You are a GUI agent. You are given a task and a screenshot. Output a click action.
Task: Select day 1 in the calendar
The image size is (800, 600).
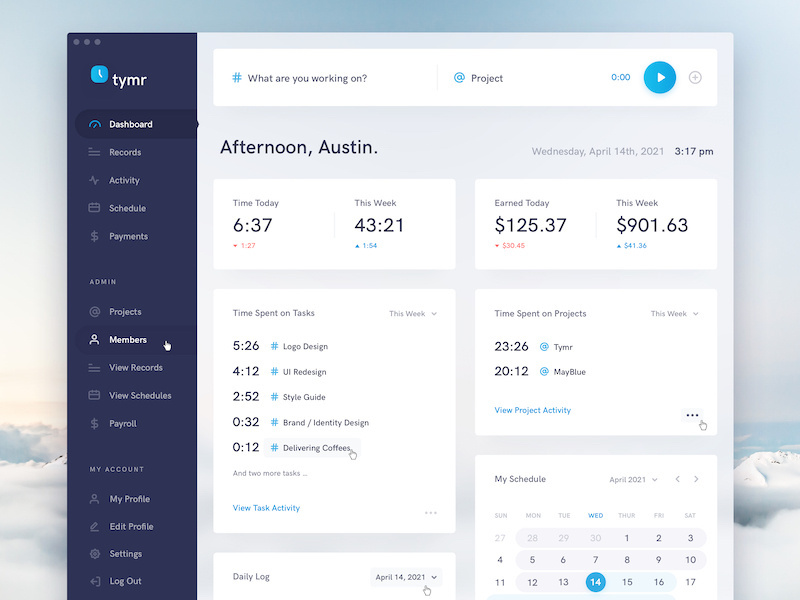(627, 538)
